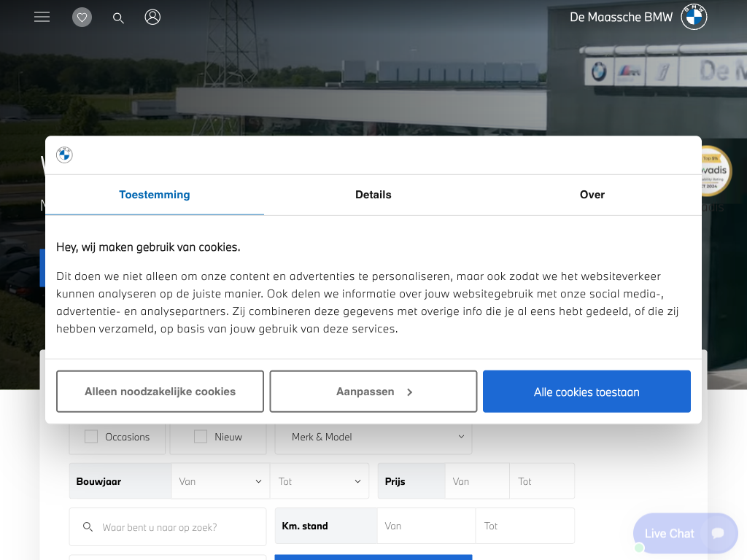The height and width of the screenshot is (560, 747).
Task: Tick the Occasions checkbox
Action: [91, 437]
